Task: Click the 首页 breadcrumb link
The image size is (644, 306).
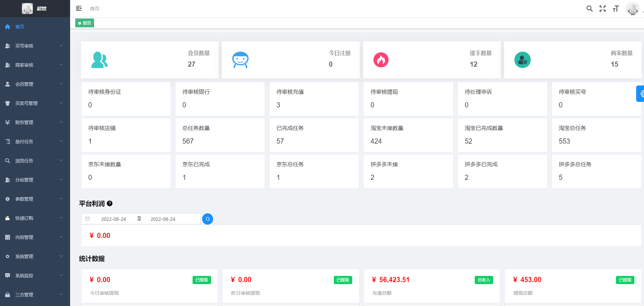Action: click(x=95, y=9)
